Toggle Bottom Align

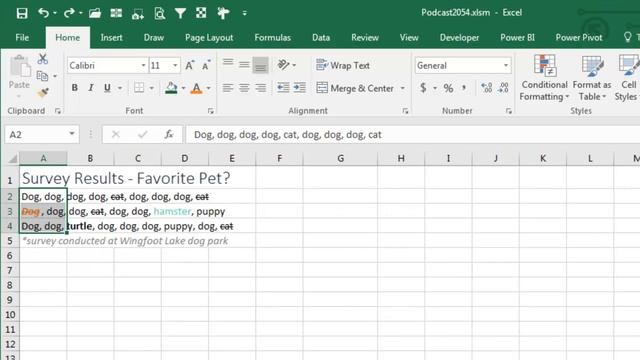[x=260, y=65]
